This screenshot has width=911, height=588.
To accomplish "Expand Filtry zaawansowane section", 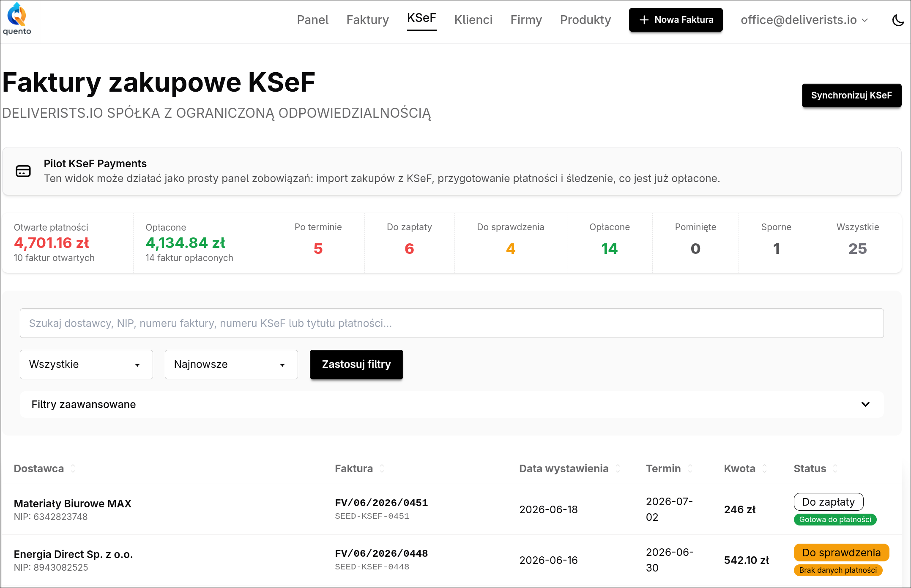I will tap(451, 405).
